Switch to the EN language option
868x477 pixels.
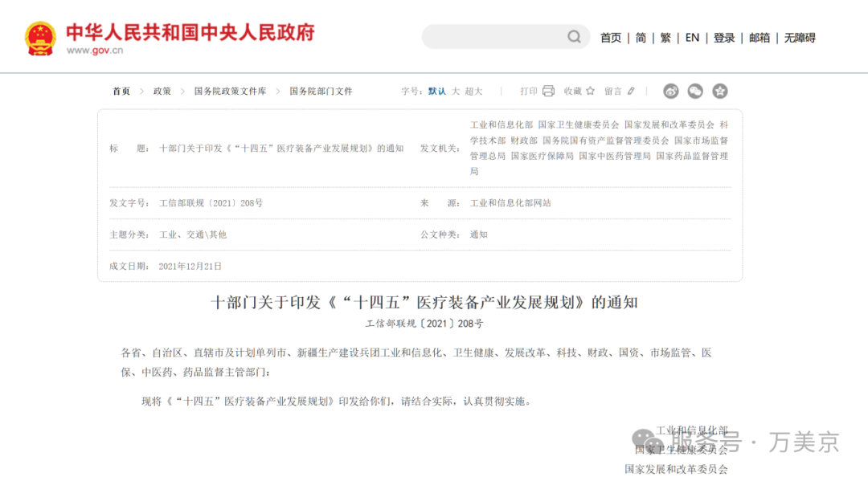click(x=692, y=37)
